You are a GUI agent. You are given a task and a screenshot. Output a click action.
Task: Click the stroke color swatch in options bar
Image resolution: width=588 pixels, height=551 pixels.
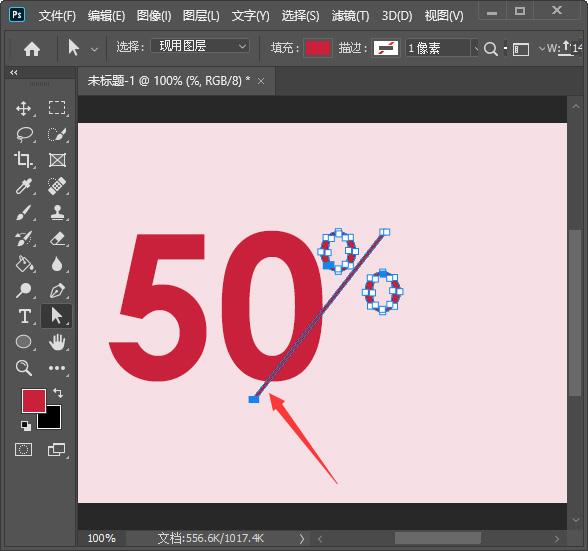pyautogui.click(x=386, y=48)
